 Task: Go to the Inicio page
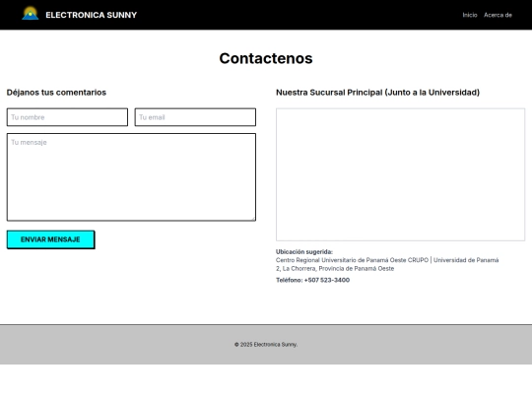point(470,15)
